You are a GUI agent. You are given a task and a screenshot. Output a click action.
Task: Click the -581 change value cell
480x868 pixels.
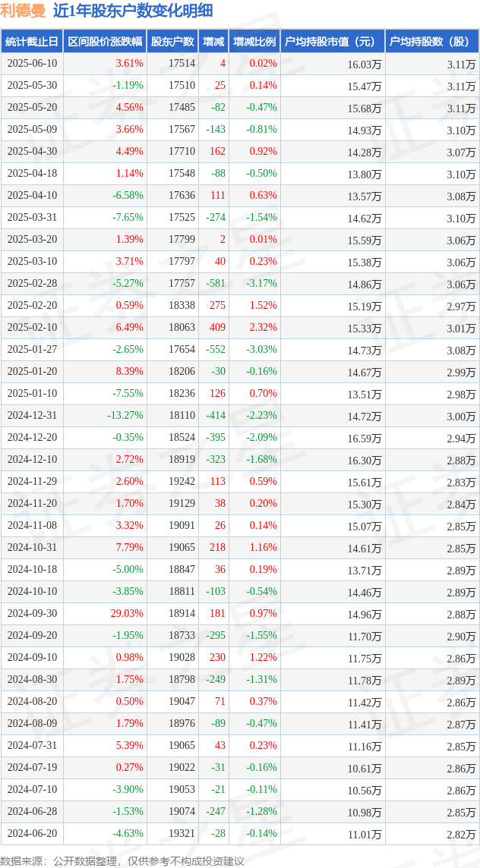(x=213, y=284)
